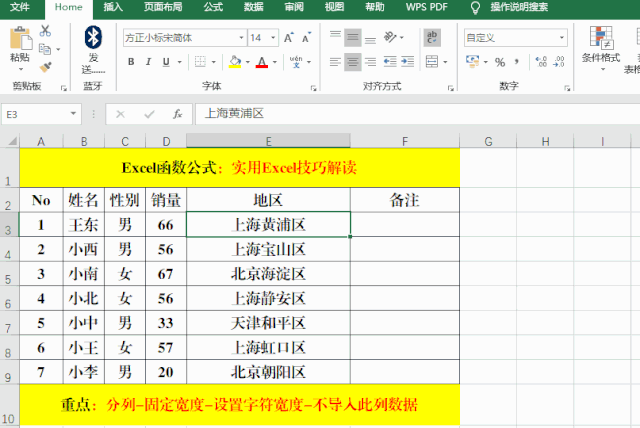The image size is (640, 428).
Task: Open font color dropdown arrow
Action: pos(275,62)
